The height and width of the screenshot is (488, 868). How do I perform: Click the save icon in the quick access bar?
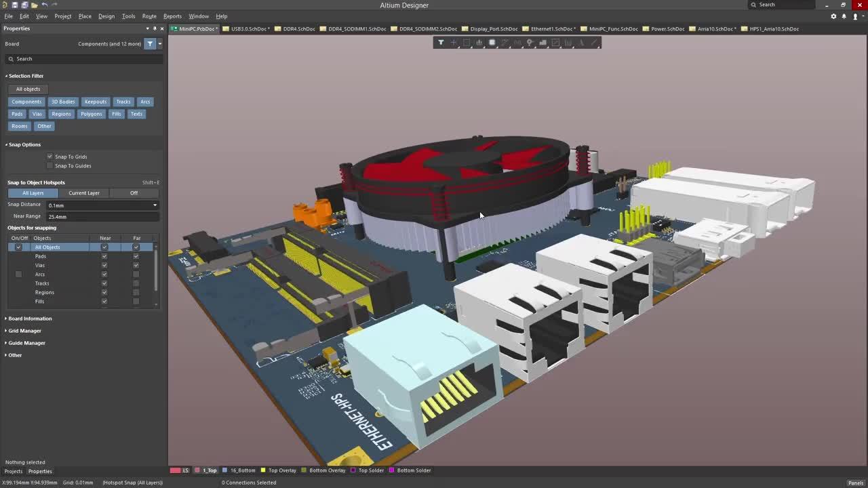pyautogui.click(x=15, y=5)
